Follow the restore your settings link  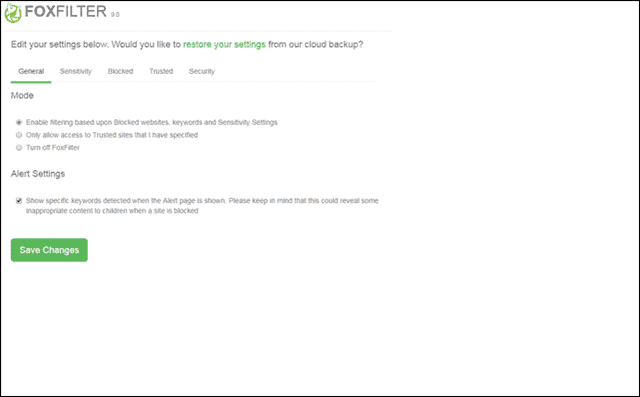pos(224,44)
